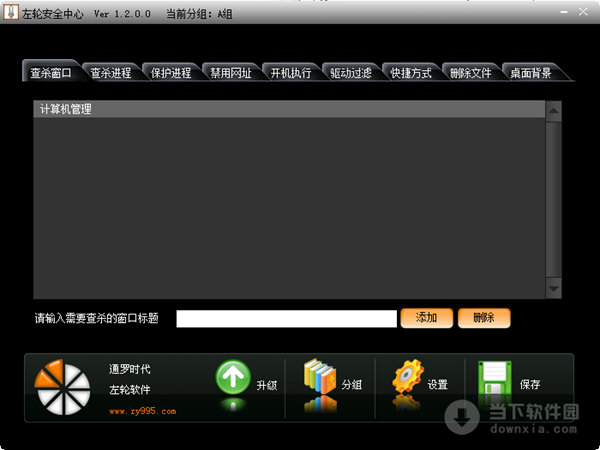600x450 pixels.
Task: Select the 计算机管理 list entry
Action: pyautogui.click(x=289, y=109)
